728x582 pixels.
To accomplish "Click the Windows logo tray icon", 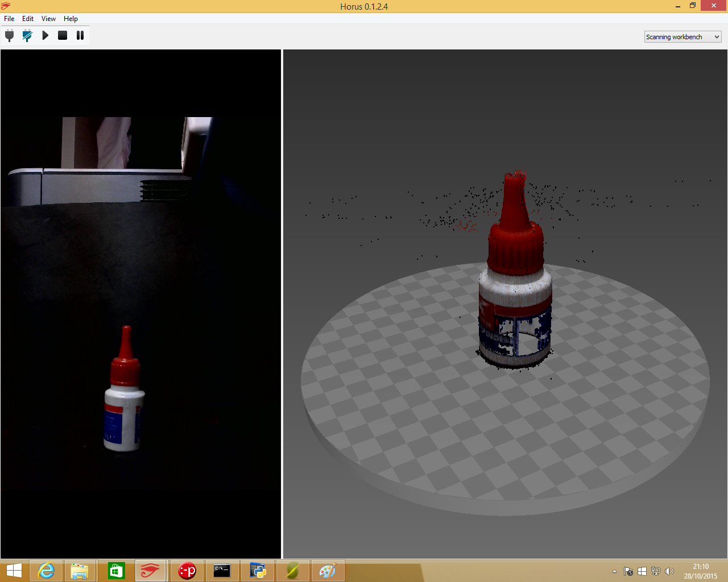I will [x=642, y=571].
